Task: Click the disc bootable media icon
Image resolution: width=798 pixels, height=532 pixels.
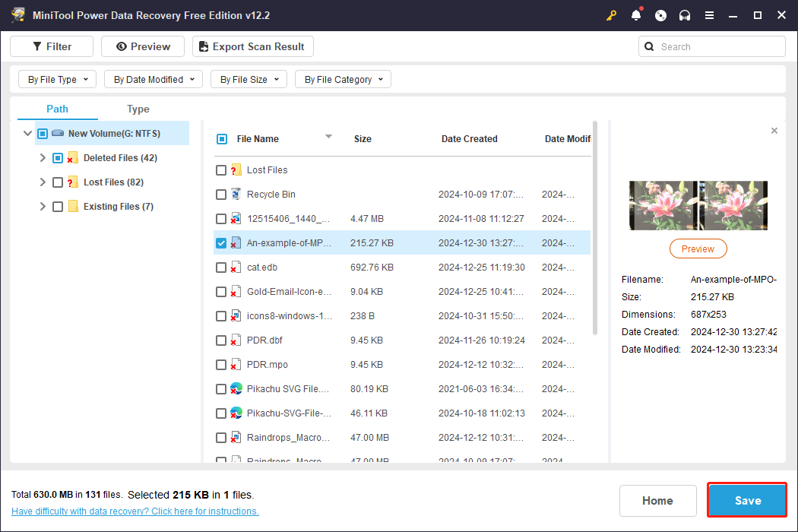Action: pyautogui.click(x=660, y=15)
